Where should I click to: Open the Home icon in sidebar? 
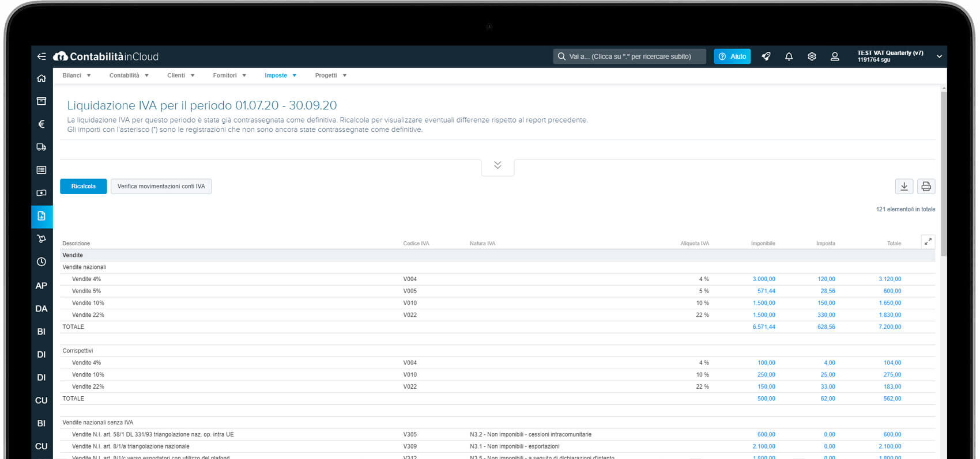point(42,78)
